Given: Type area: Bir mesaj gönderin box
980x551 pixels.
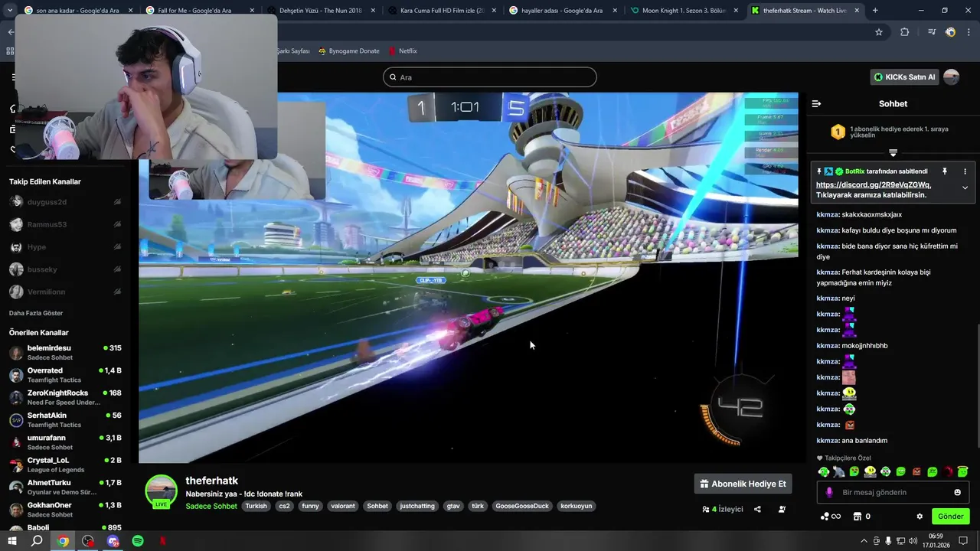Looking at the screenshot, I should pos(892,492).
